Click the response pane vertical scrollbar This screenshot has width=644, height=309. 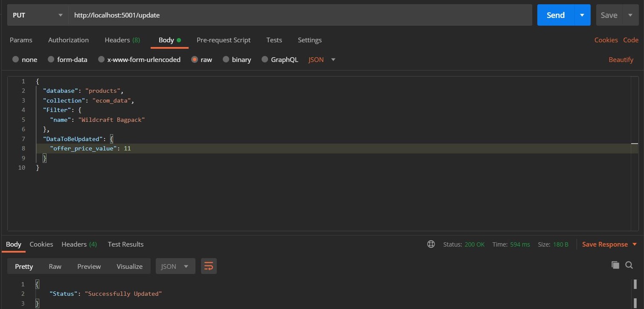coord(635,293)
